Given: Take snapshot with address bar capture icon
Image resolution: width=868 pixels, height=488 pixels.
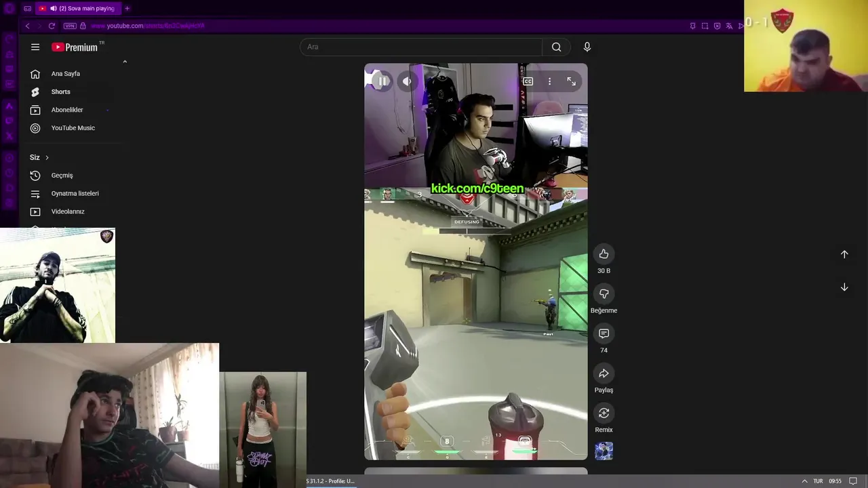Looking at the screenshot, I should (x=705, y=26).
